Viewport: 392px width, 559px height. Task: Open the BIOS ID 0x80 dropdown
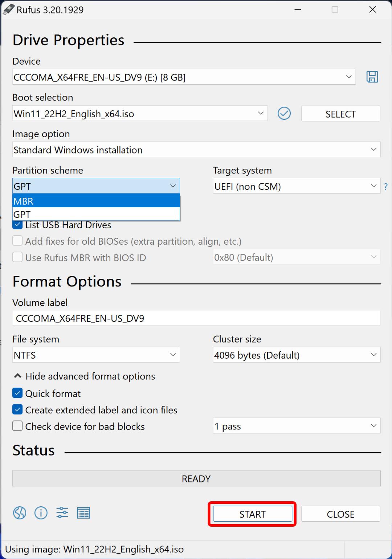coord(297,257)
